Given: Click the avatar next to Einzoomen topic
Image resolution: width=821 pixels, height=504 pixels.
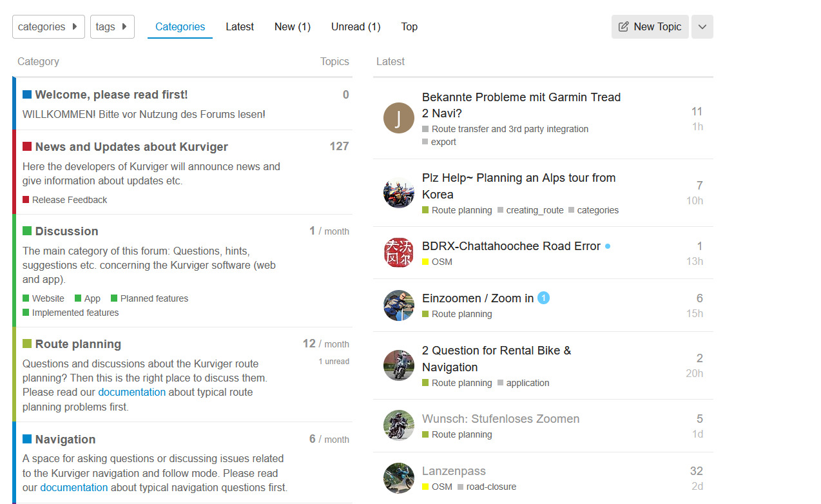Looking at the screenshot, I should click(x=399, y=305).
